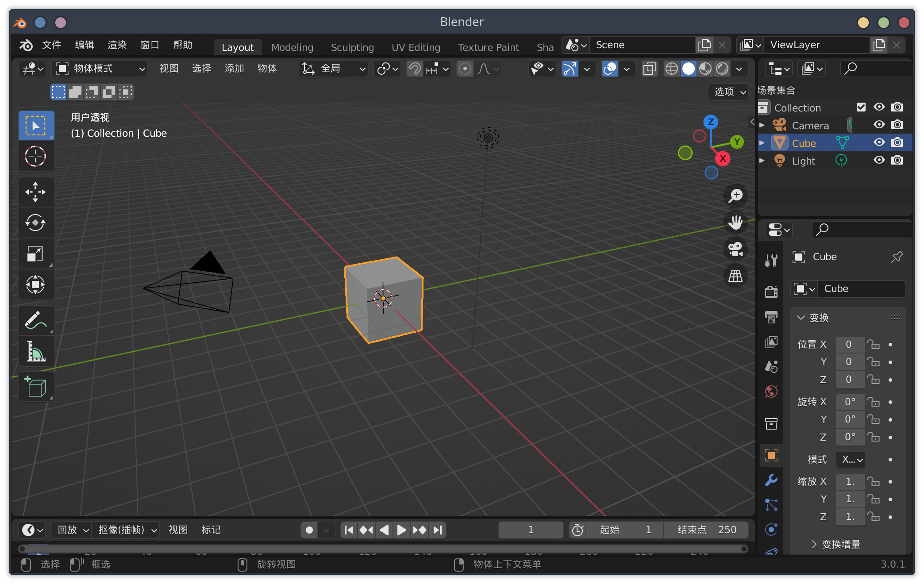Select the Measure tool
This screenshot has height=584, width=924.
(x=35, y=351)
